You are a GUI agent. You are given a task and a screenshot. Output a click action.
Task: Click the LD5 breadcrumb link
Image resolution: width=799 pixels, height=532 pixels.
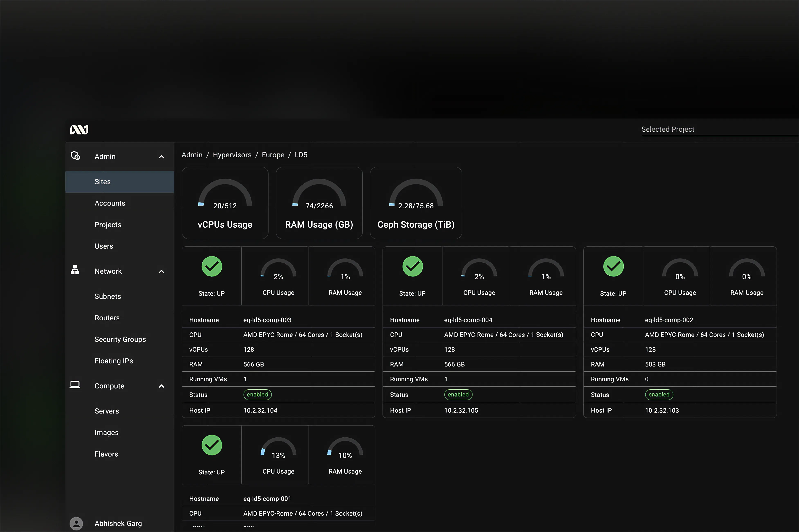pos(301,155)
